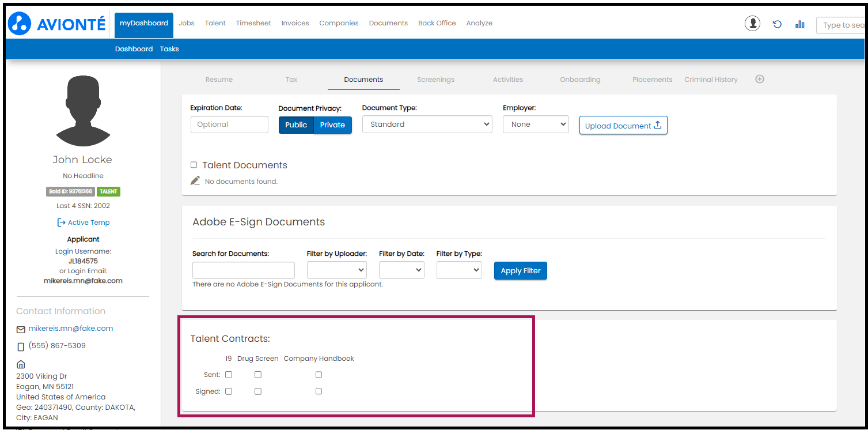Image resolution: width=868 pixels, height=430 pixels.
Task: Click the home address icon
Action: click(x=21, y=364)
